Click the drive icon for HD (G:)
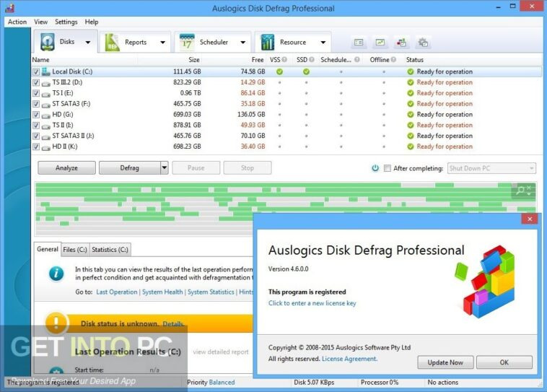The height and width of the screenshot is (392, 547). 45,116
